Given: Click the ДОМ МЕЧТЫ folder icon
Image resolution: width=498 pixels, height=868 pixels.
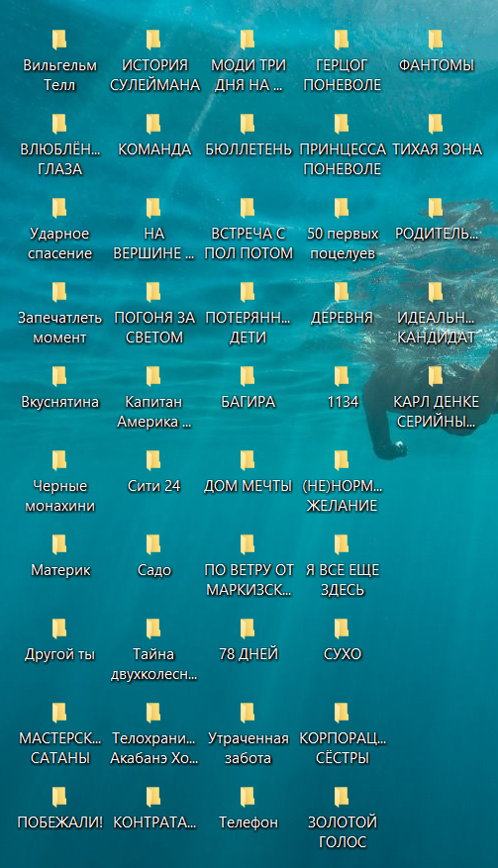Looking at the screenshot, I should pos(248,460).
